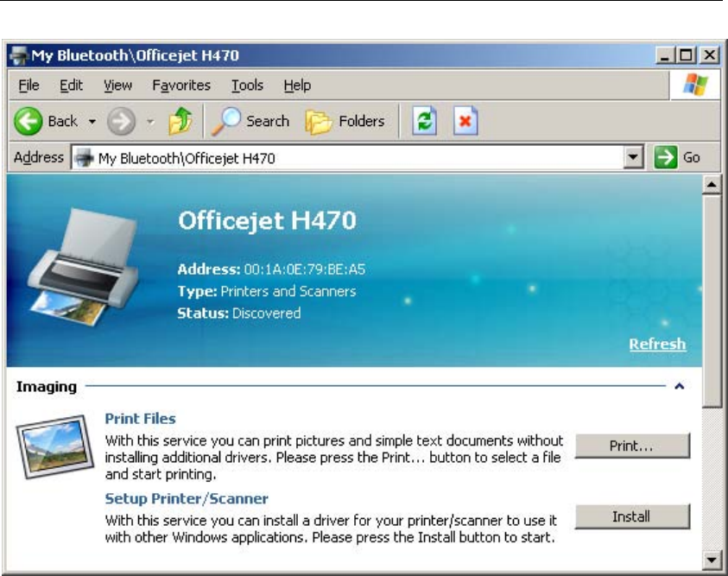
Task: Minimize the window
Action: pyautogui.click(x=665, y=55)
